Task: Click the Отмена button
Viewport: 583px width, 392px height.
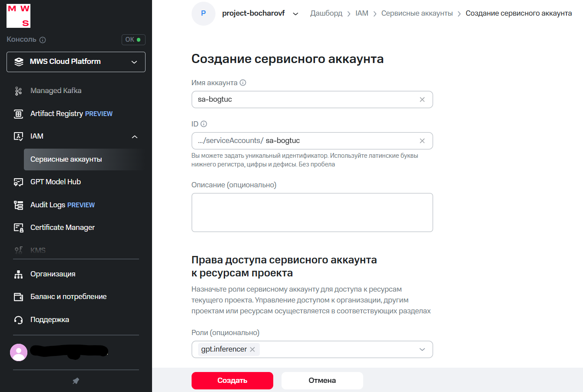Action: pyautogui.click(x=322, y=380)
